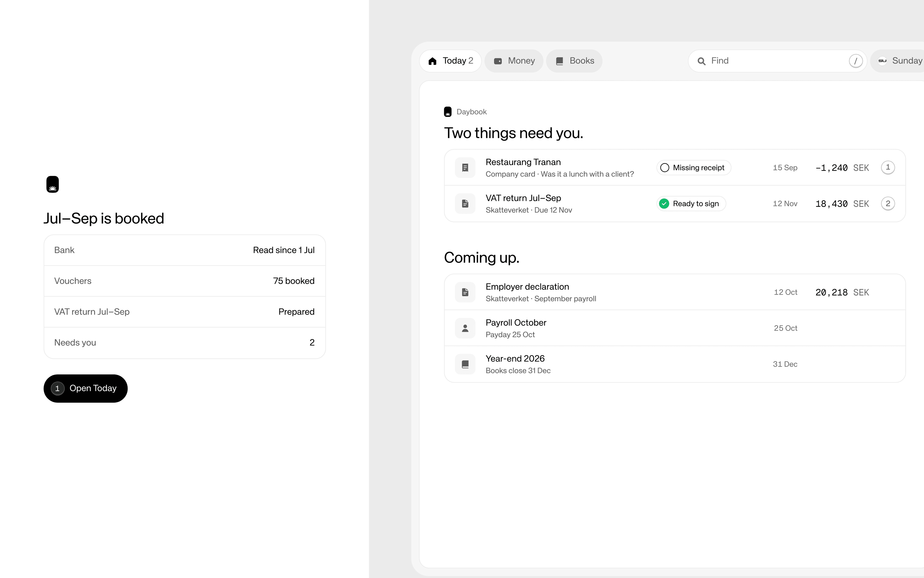Viewport: 924px width, 578px height.
Task: Focus the Find search field
Action: pyautogui.click(x=777, y=61)
